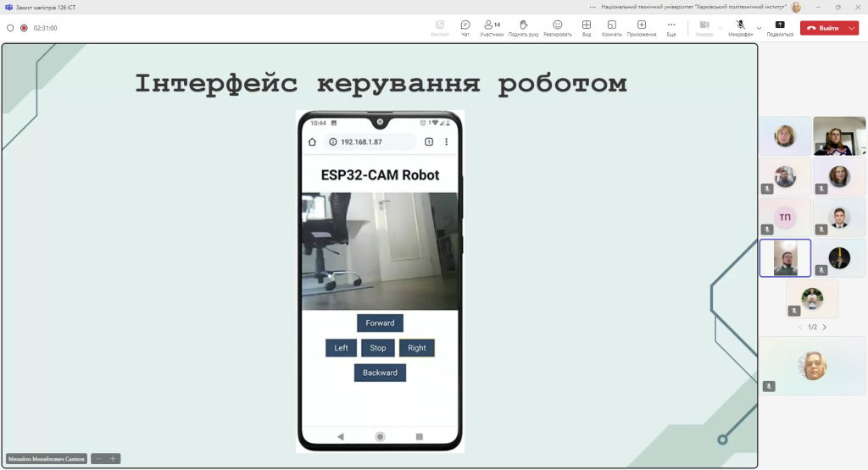868x470 pixels.
Task: Expand microphone options dropdown arrow
Action: click(759, 28)
